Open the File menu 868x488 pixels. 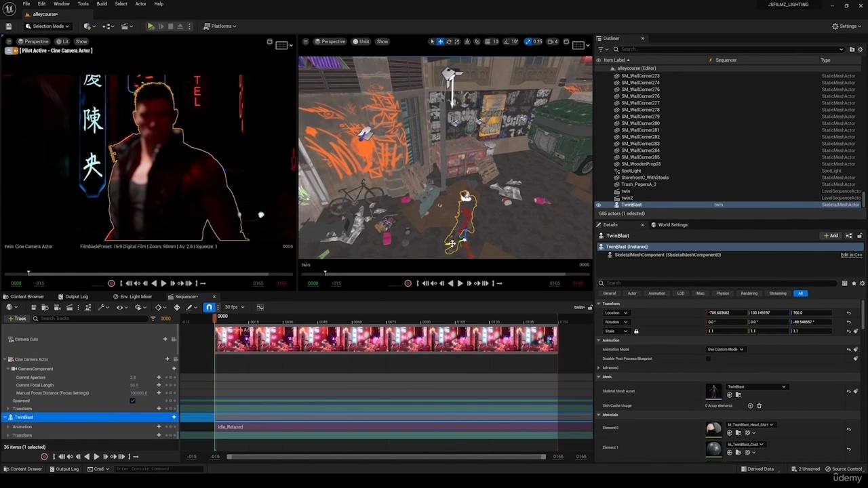point(26,4)
